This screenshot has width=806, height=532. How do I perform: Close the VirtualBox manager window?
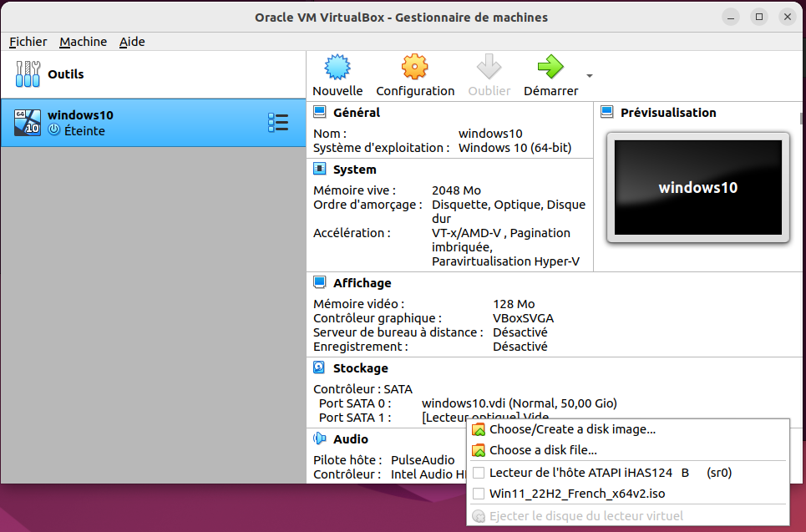[787, 17]
